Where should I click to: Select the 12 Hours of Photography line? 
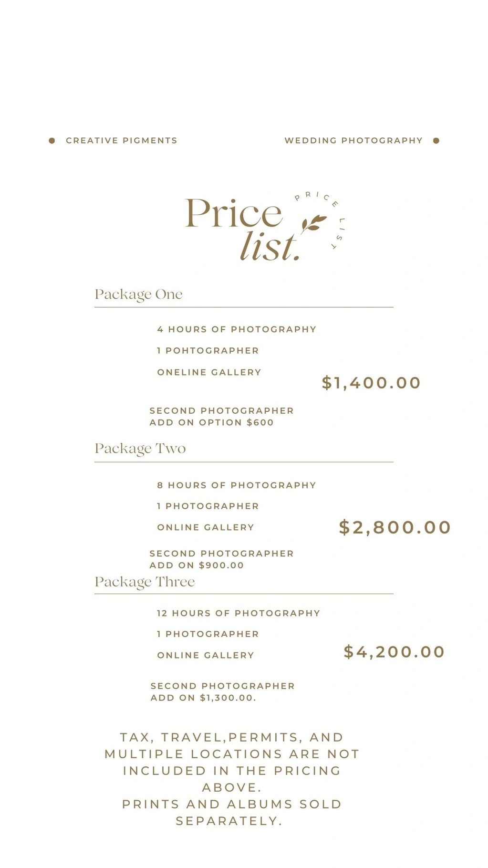pos(239,613)
